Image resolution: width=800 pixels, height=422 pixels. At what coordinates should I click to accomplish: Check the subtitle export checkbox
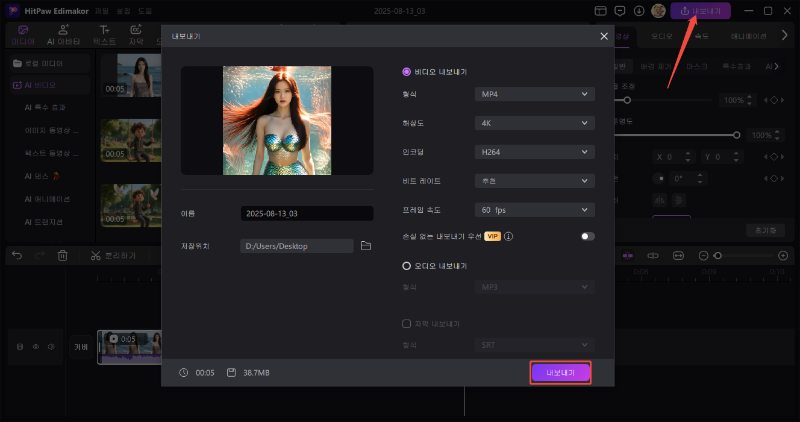click(x=406, y=324)
